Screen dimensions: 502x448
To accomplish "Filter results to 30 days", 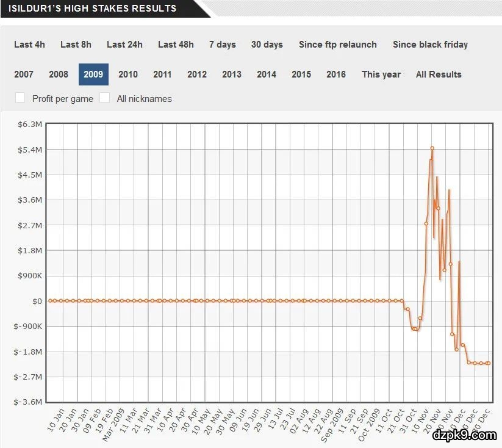I will [x=267, y=45].
